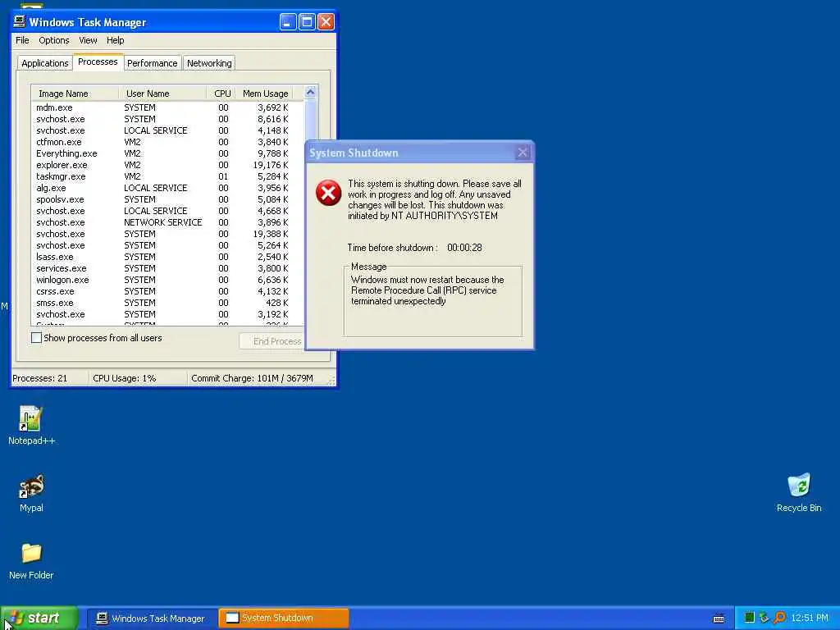Select the spoolsv.exe process
The width and height of the screenshot is (840, 630).
coord(167,199)
